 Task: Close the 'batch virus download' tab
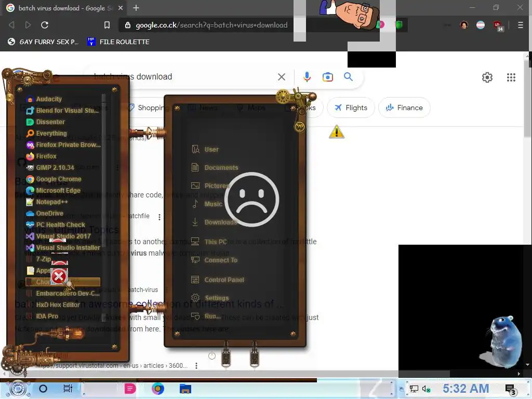coord(121,8)
